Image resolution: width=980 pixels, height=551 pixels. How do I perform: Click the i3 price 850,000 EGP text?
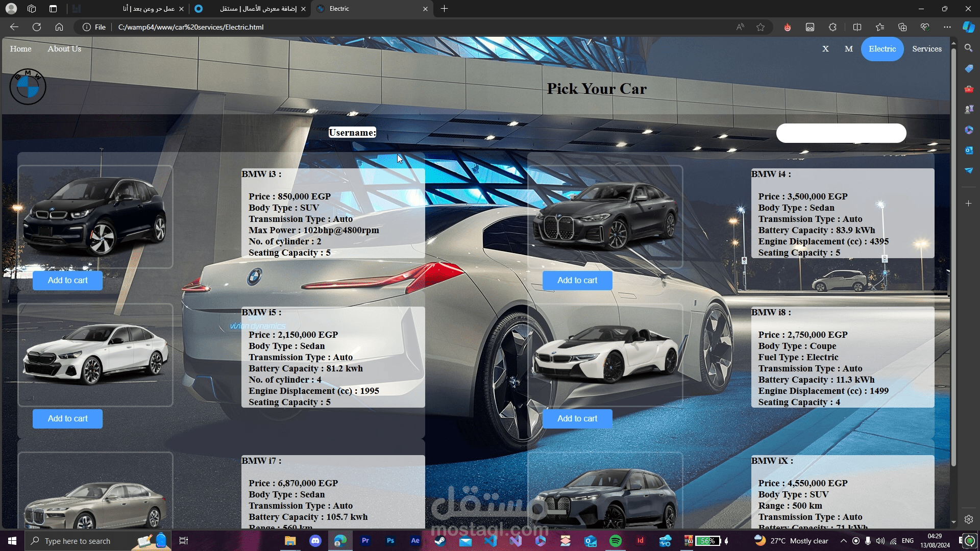[x=290, y=196]
